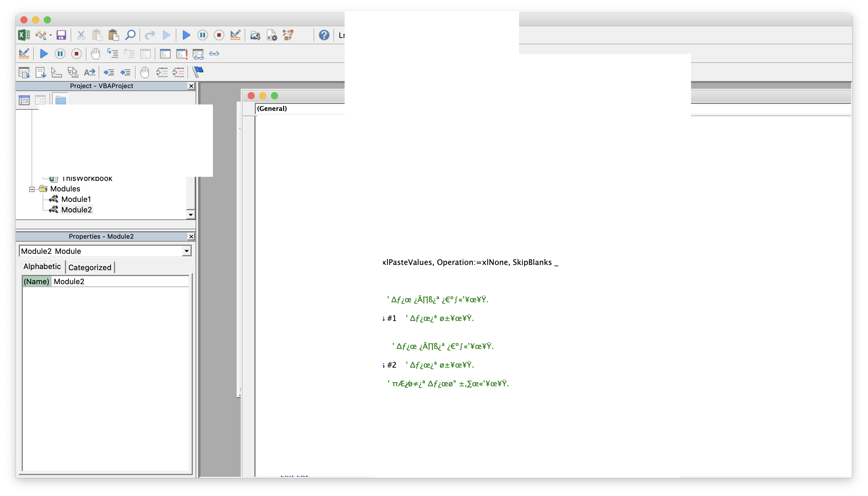Click the Indent icon in edit toolbar

click(109, 72)
